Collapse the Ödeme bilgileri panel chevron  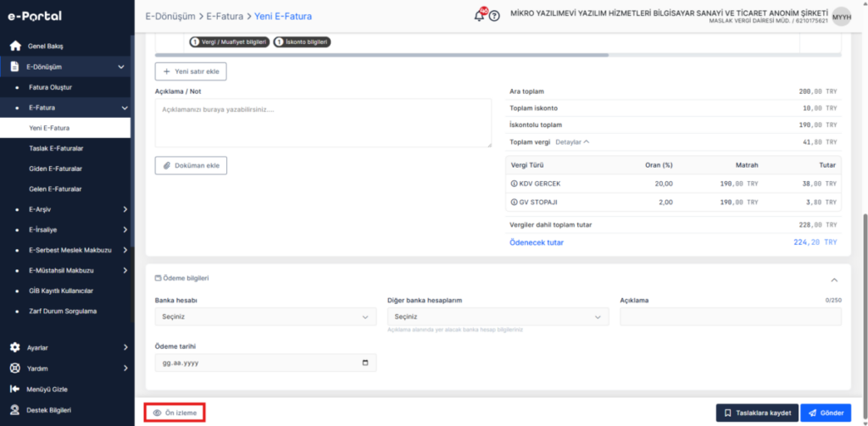(x=834, y=280)
